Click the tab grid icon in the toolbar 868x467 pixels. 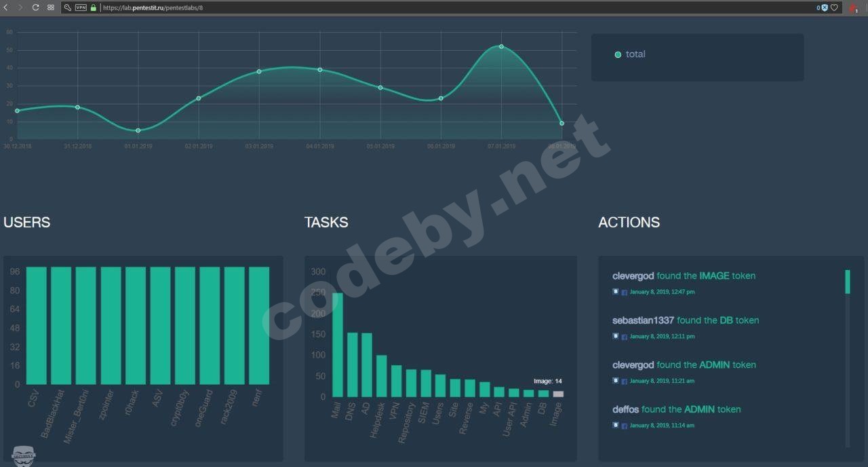pos(50,7)
